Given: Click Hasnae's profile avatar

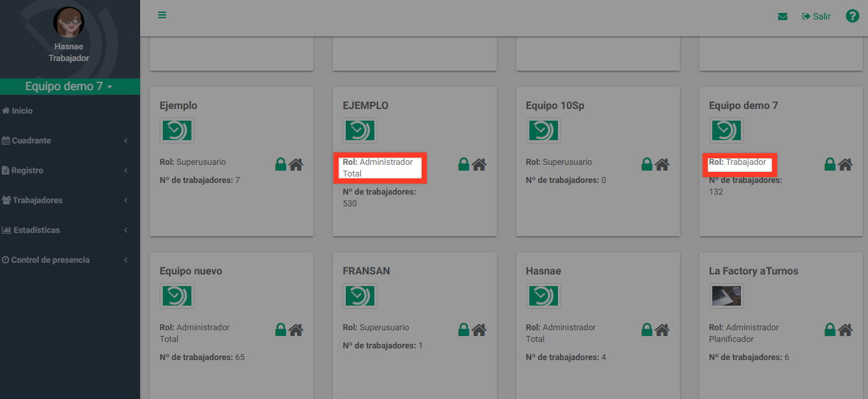Looking at the screenshot, I should click(69, 23).
